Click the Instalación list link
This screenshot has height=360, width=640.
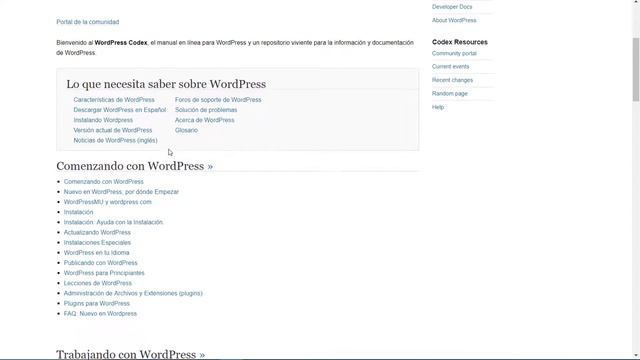pyautogui.click(x=78, y=212)
